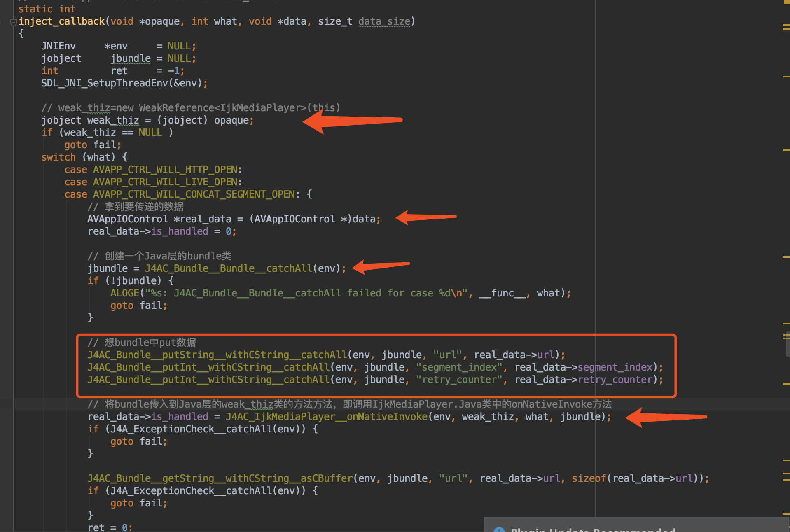
Task: Click the '想bundle中put数据' comment
Action: pyautogui.click(x=142, y=343)
